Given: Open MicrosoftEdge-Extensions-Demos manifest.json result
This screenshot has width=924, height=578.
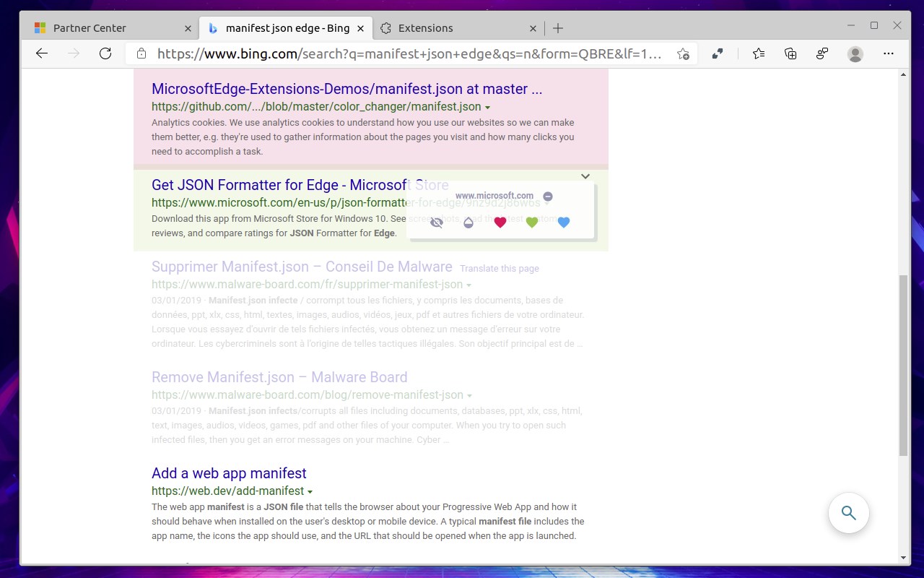Looking at the screenshot, I should [x=346, y=89].
